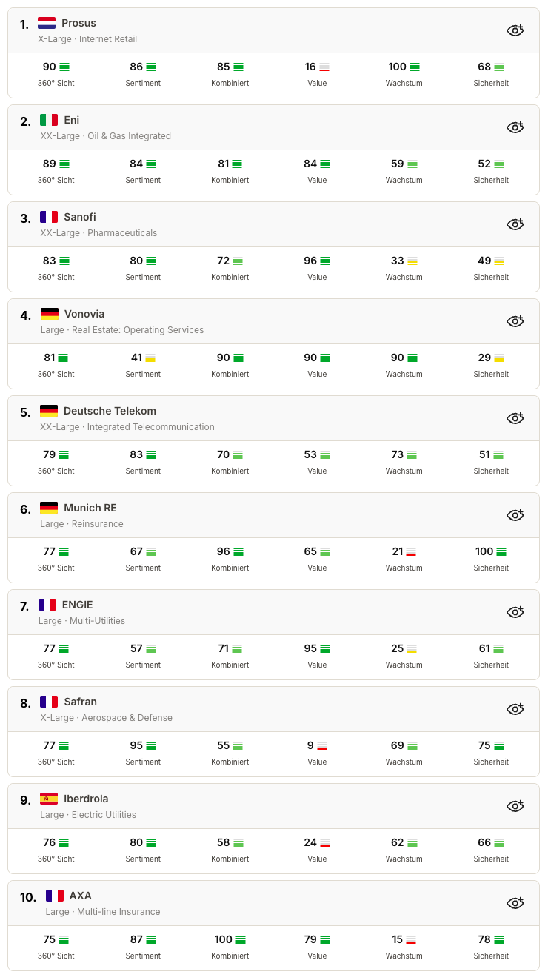The width and height of the screenshot is (548, 980).
Task: Click the German flag beside Deutsche Telekom
Action: 49,411
